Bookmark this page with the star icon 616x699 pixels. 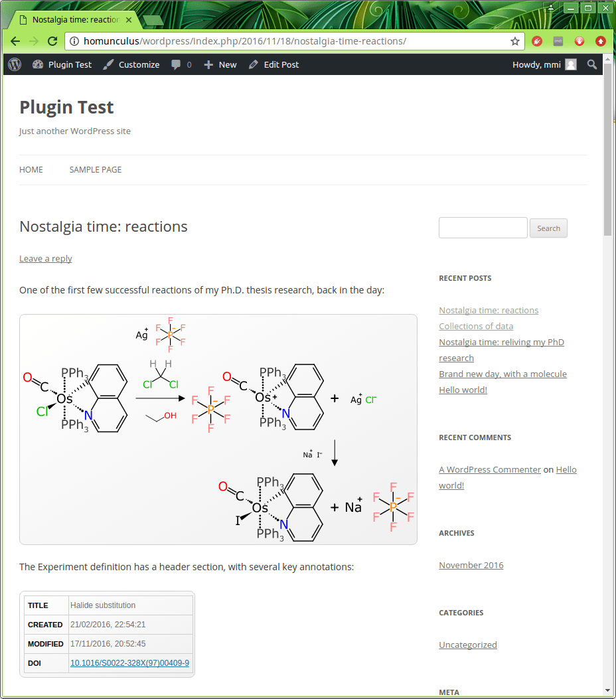pyautogui.click(x=514, y=41)
